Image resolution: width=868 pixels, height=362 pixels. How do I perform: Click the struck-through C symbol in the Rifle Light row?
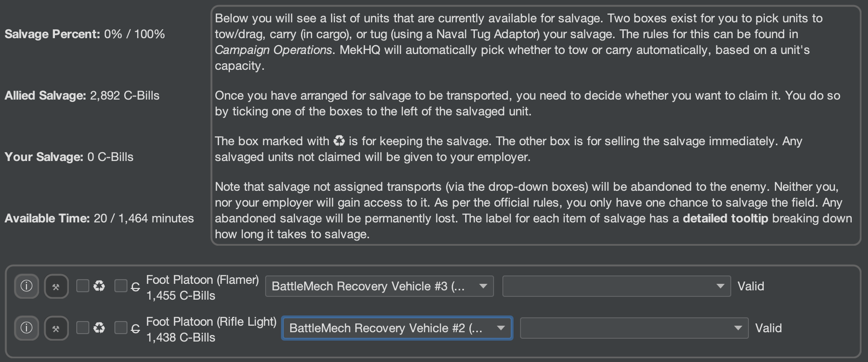point(135,329)
